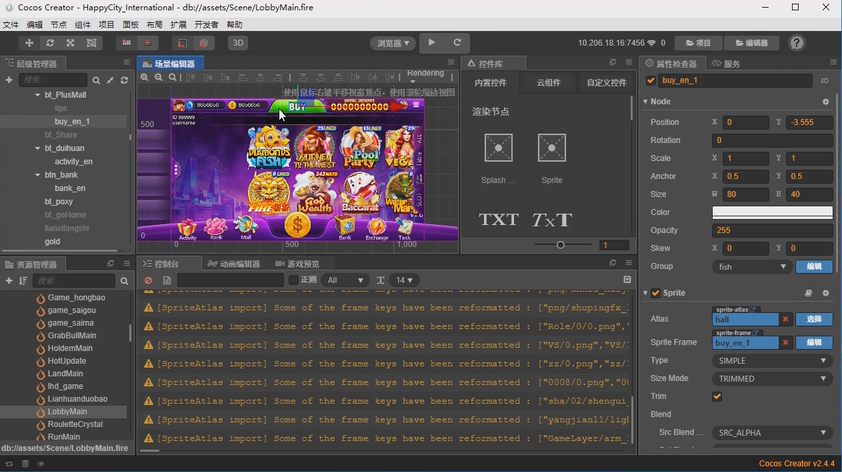Open the editor folder button

752,43
